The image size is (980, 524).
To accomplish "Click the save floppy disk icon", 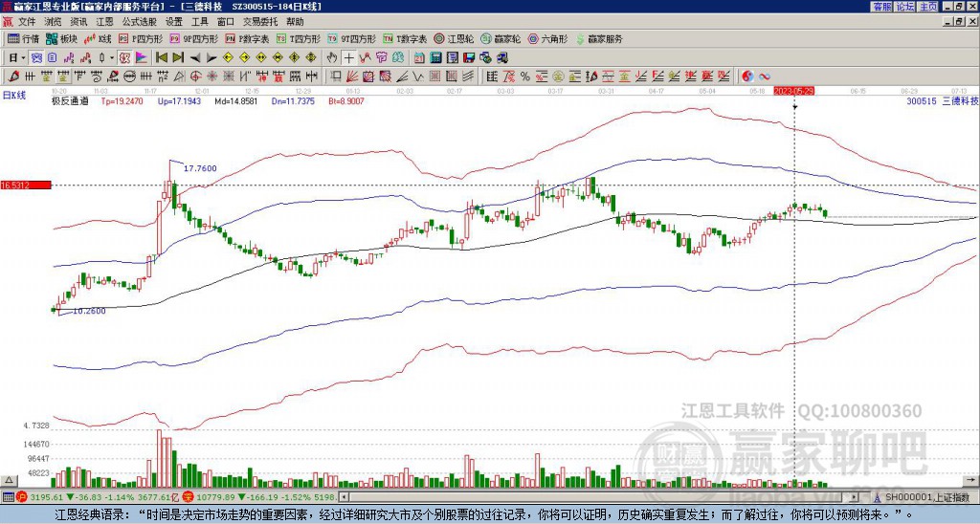I will coord(469,58).
